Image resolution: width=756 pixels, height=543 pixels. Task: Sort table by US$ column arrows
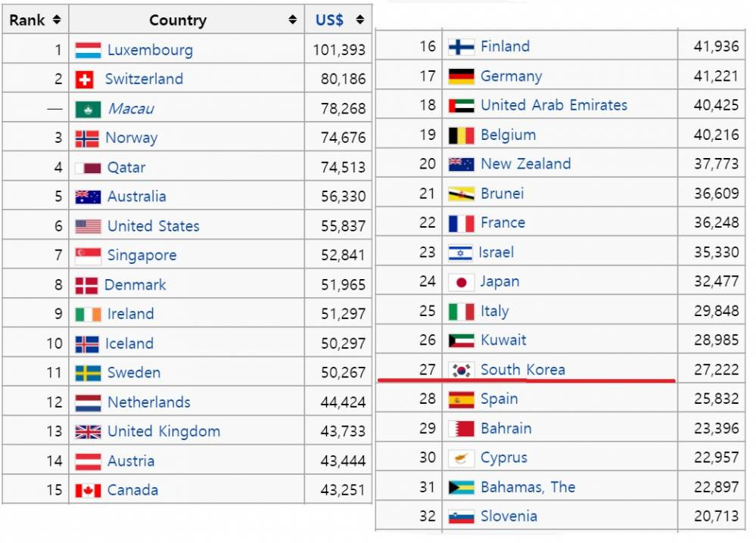coord(359,20)
